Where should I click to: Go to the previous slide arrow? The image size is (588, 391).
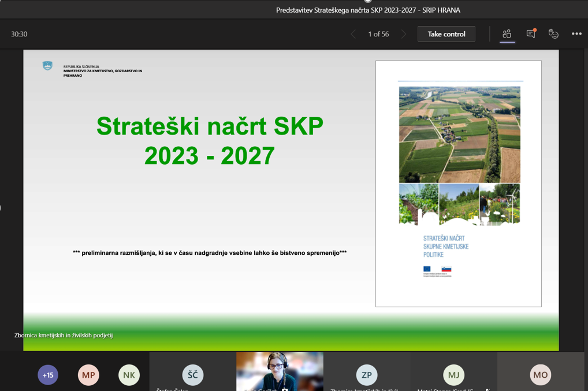click(x=353, y=34)
